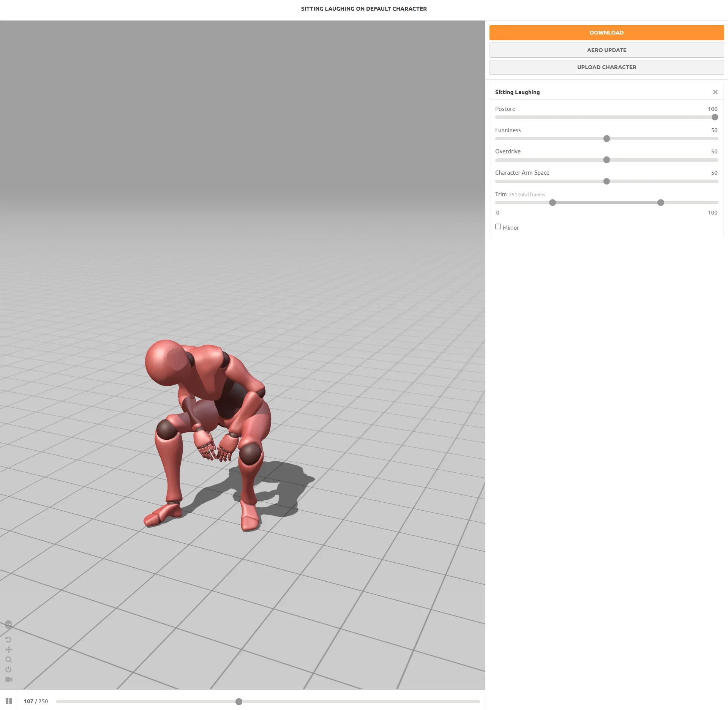
Task: Click the video camera icon
Action: pyautogui.click(x=9, y=679)
